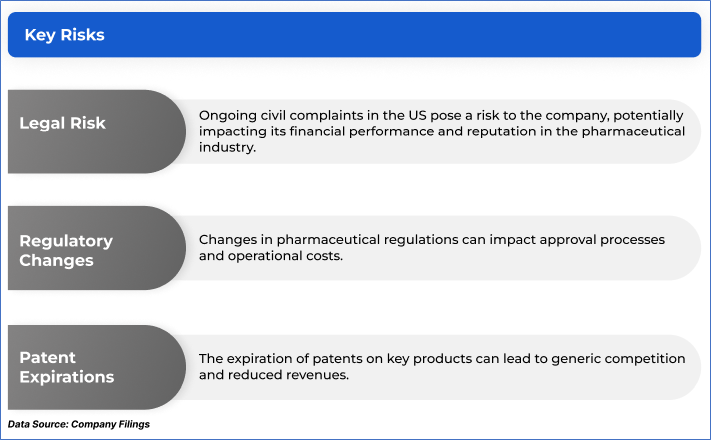Click the word "Regulatory" in the gray label
711x440 pixels.
66,241
